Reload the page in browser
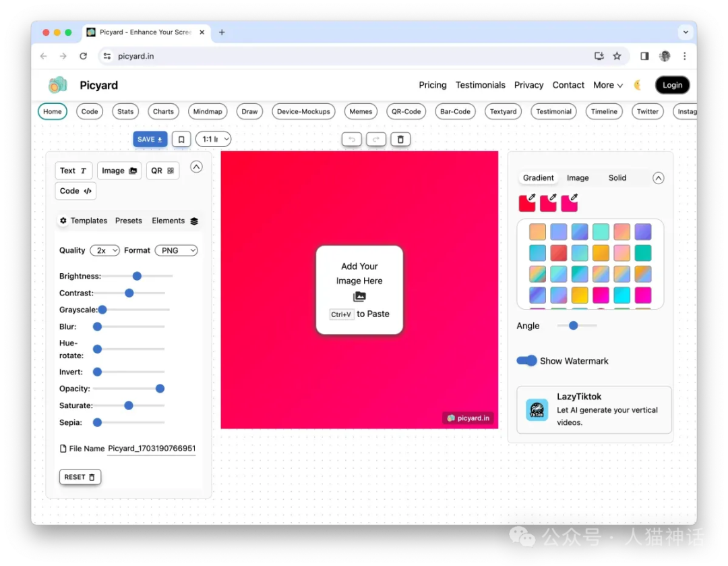Screen dimensions: 728x566 click(x=83, y=56)
